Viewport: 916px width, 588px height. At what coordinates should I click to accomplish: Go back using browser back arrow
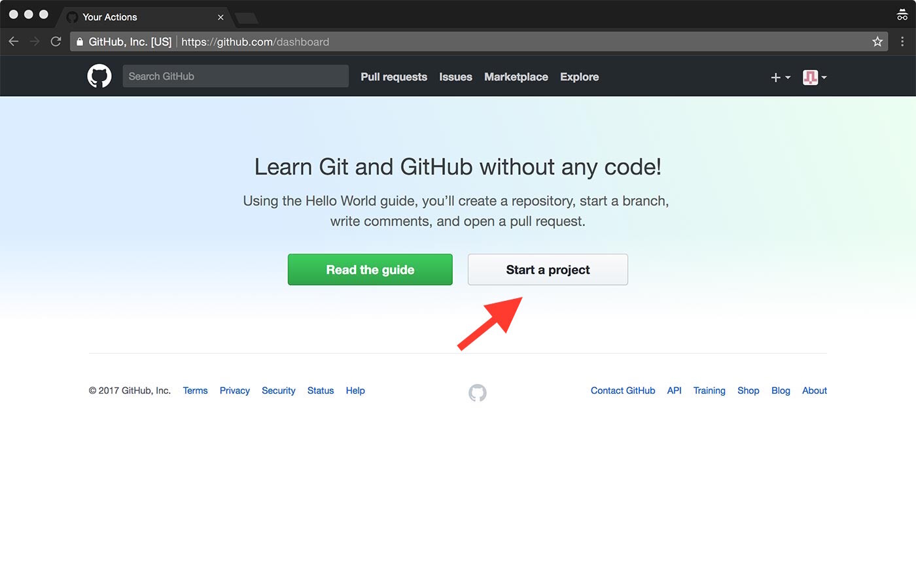tap(14, 42)
